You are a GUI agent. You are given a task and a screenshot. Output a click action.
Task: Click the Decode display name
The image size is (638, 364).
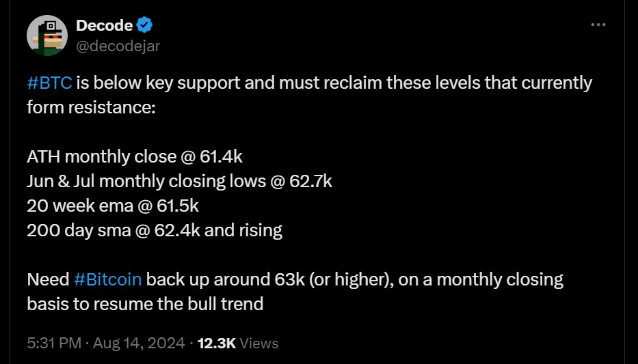(x=104, y=25)
